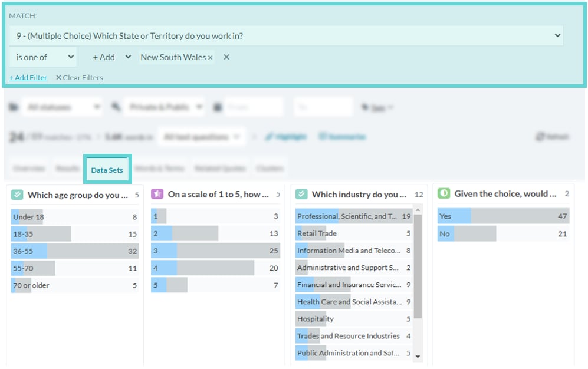Select Public Administration and Saf... row
Viewport: 588px width, 369px height.
click(354, 353)
